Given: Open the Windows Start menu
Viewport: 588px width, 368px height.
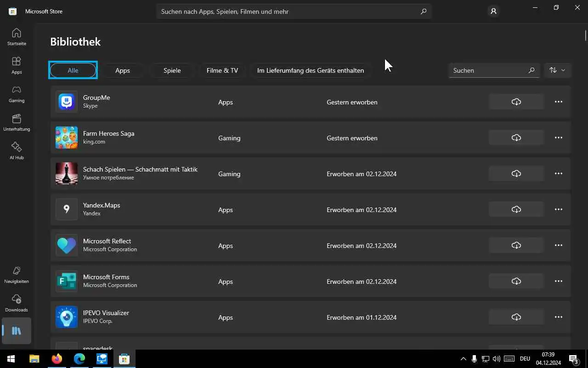Looking at the screenshot, I should point(11,359).
